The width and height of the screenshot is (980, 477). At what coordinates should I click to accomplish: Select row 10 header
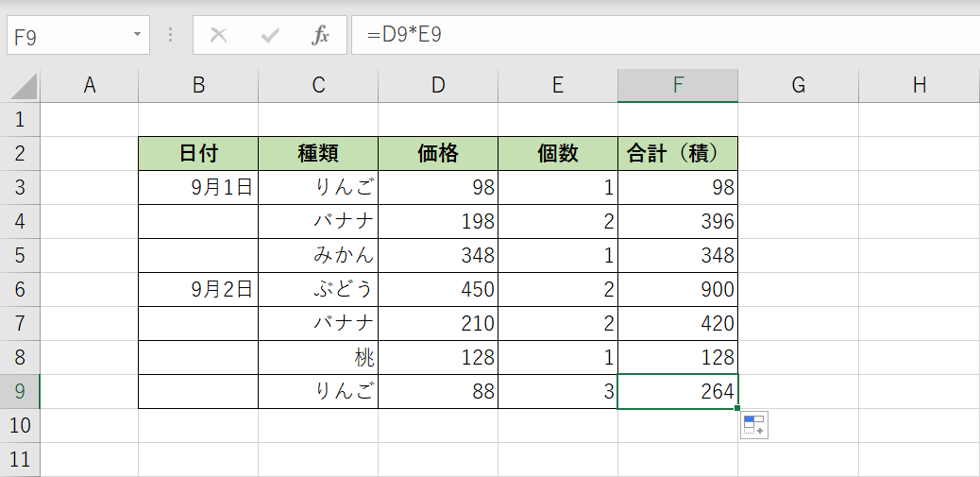pos(20,426)
